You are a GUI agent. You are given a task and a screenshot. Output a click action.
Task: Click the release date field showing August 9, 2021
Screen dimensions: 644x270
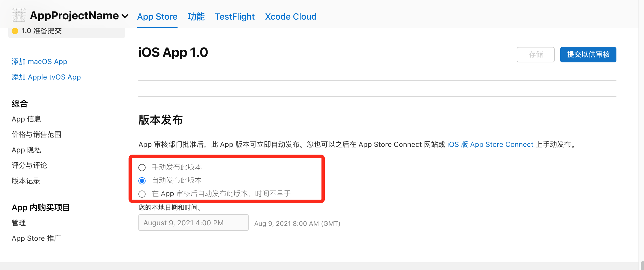(193, 223)
